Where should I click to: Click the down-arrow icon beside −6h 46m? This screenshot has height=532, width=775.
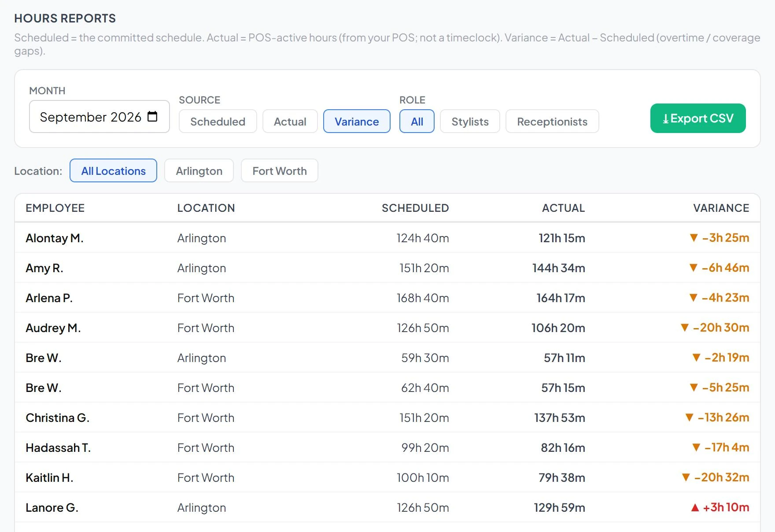pyautogui.click(x=693, y=268)
